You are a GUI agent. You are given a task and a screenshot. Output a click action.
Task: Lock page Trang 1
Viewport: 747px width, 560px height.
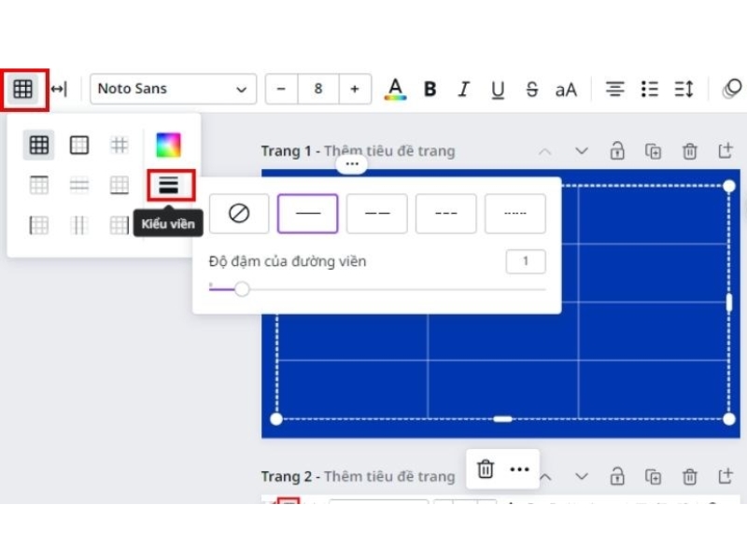coord(617,151)
